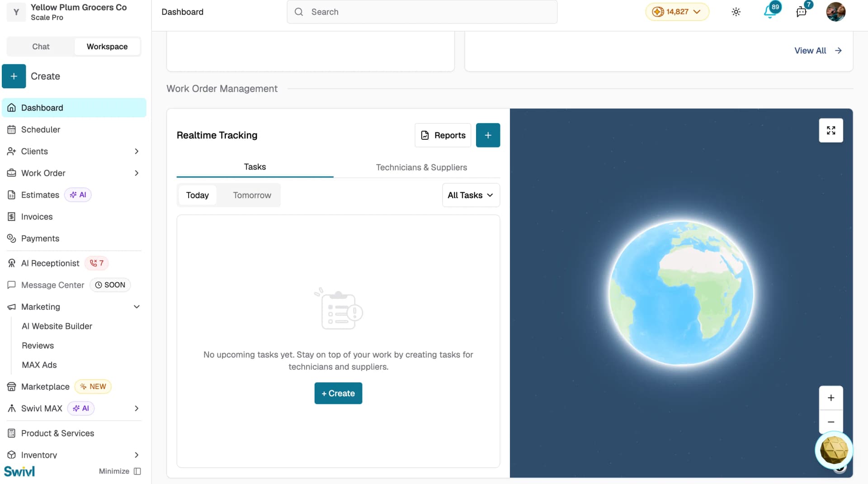Screen dimensions: 868x484
Task: Select the Tomorrow filter
Action: tap(252, 195)
